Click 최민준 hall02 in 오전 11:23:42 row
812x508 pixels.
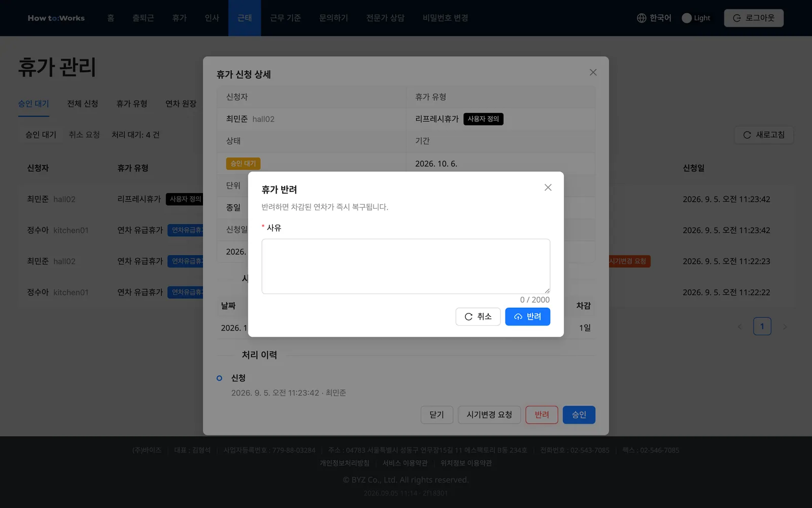(x=51, y=199)
